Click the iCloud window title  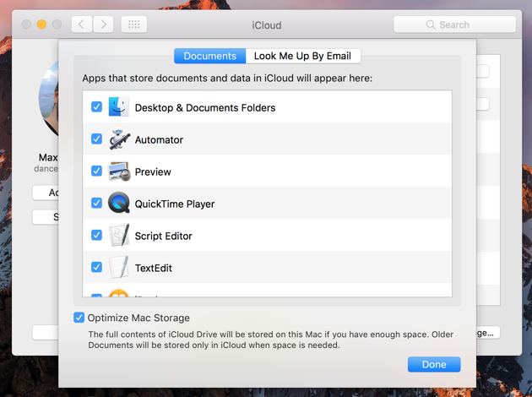point(266,25)
